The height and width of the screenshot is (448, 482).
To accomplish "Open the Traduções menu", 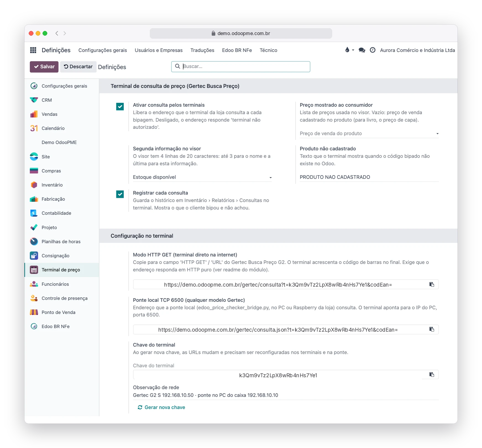I will pyautogui.click(x=202, y=50).
